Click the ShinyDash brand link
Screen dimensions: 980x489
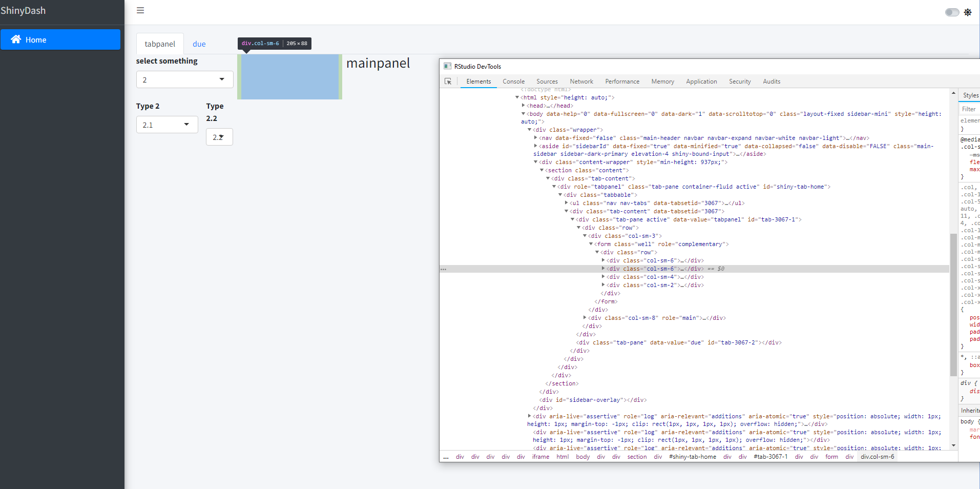[x=24, y=10]
